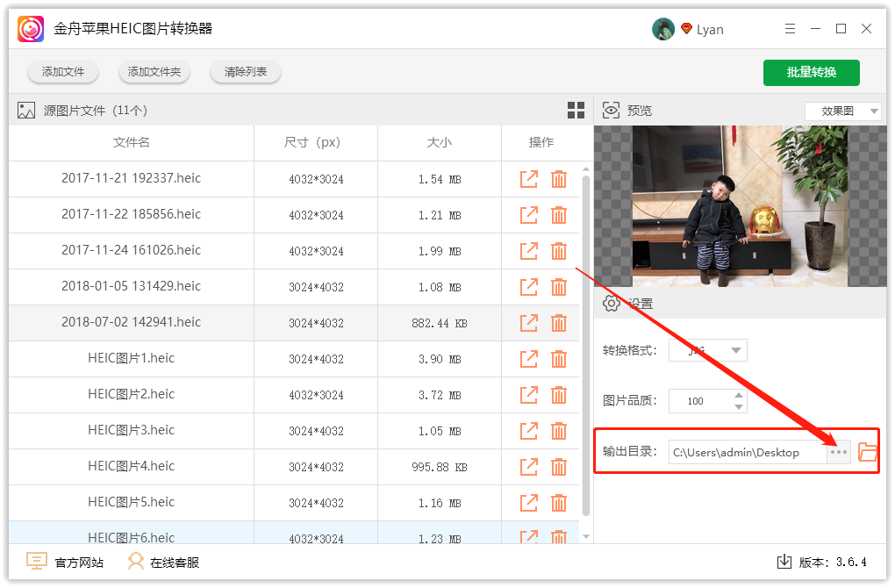
Task: Browse output directory with three-dots button
Action: point(839,453)
